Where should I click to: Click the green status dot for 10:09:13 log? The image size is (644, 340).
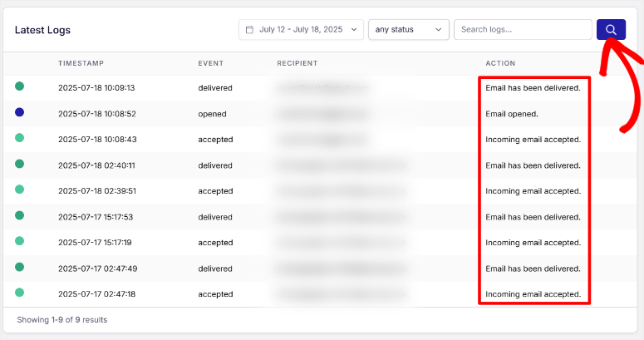coord(19,86)
